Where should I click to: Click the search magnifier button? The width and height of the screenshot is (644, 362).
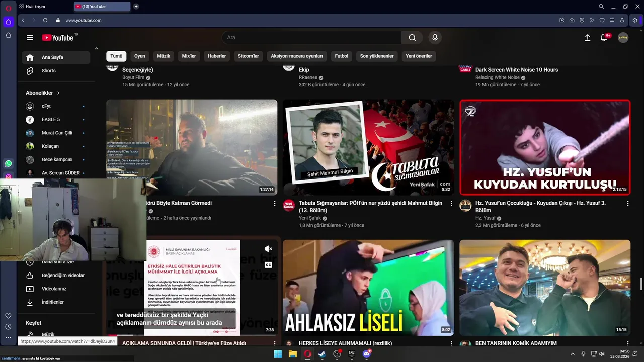click(x=412, y=38)
